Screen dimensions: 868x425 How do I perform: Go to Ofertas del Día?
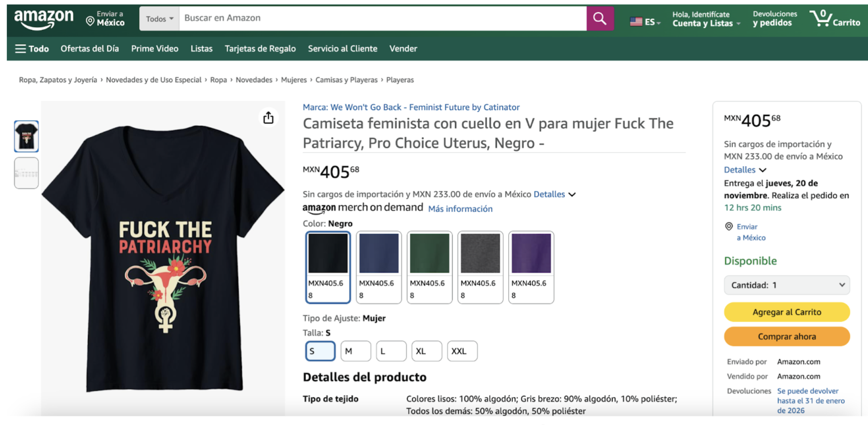90,49
